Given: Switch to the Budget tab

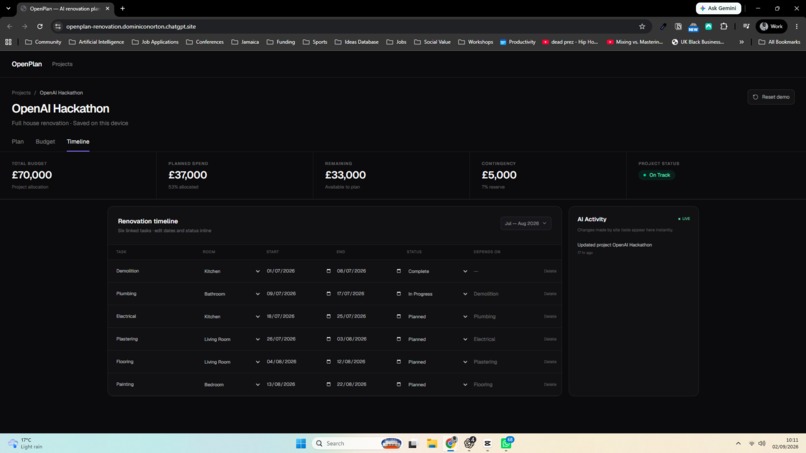Looking at the screenshot, I should pos(45,141).
